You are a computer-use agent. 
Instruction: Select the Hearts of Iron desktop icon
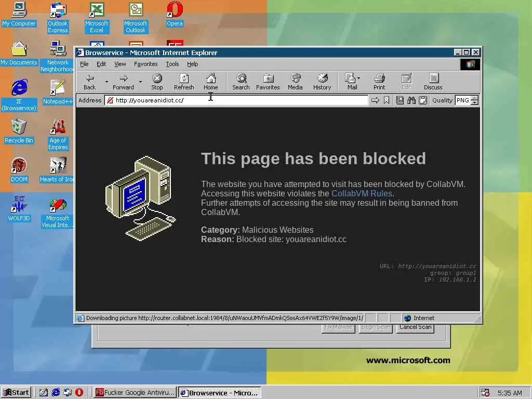point(58,170)
